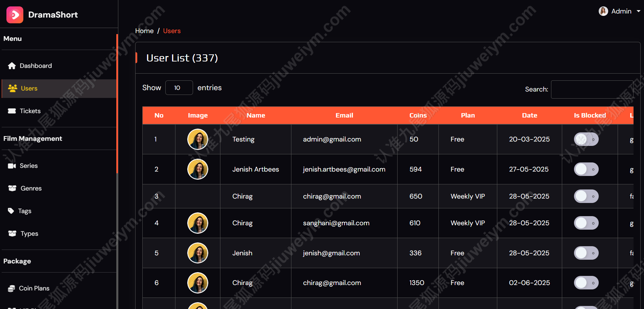Toggle Is Blocked for sanghani@gmail.com
Screen dimensions: 644x309
click(586, 223)
